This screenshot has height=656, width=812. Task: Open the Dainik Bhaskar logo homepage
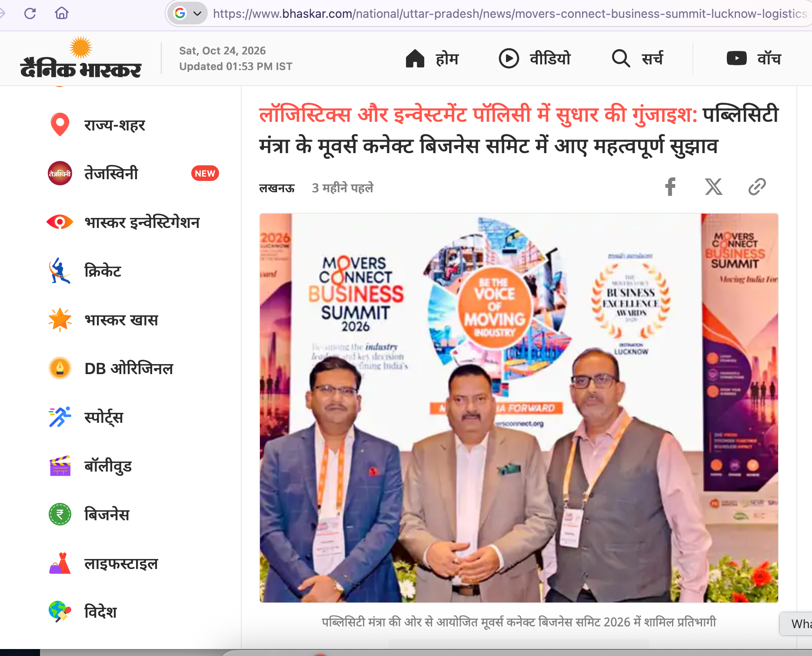point(81,58)
